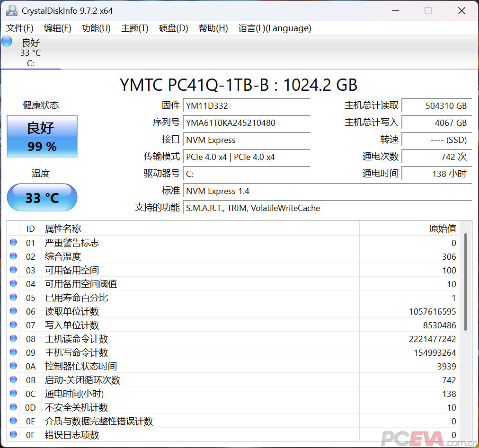The image size is (479, 448).
Task: Click the CrystalDiskInfo app icon in title bar
Action: point(12,10)
